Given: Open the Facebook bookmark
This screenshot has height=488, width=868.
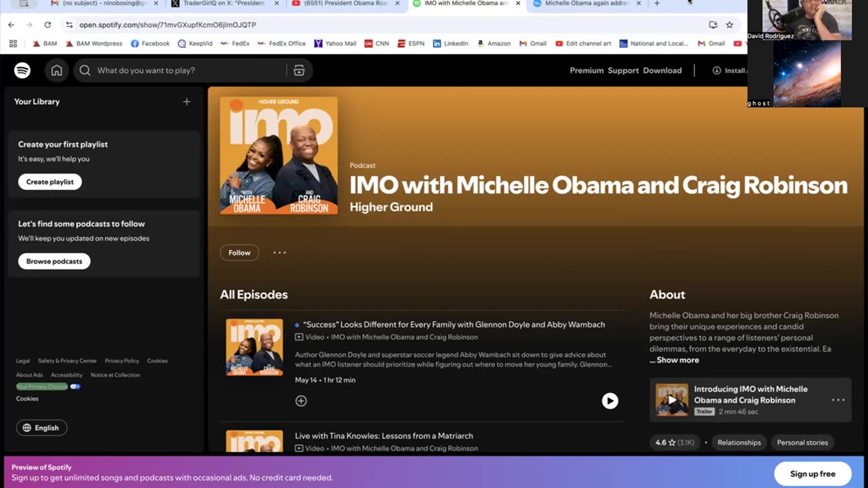Looking at the screenshot, I should [150, 43].
